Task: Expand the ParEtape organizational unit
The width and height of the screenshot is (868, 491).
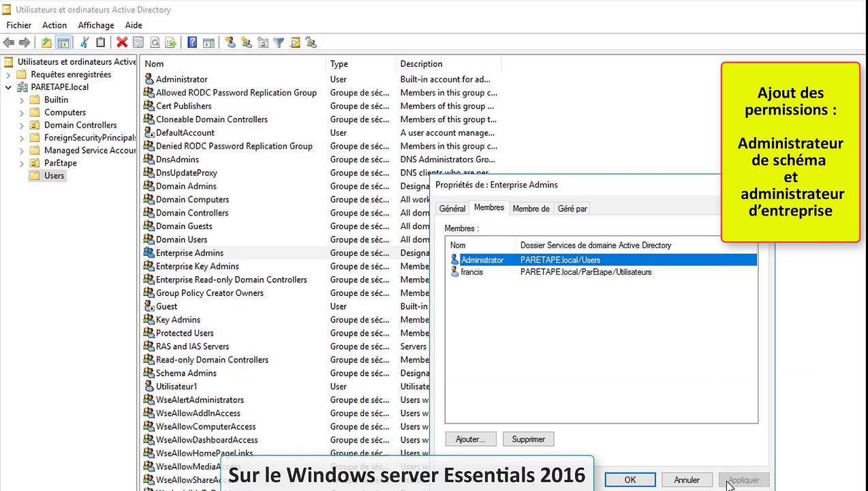Action: point(22,164)
